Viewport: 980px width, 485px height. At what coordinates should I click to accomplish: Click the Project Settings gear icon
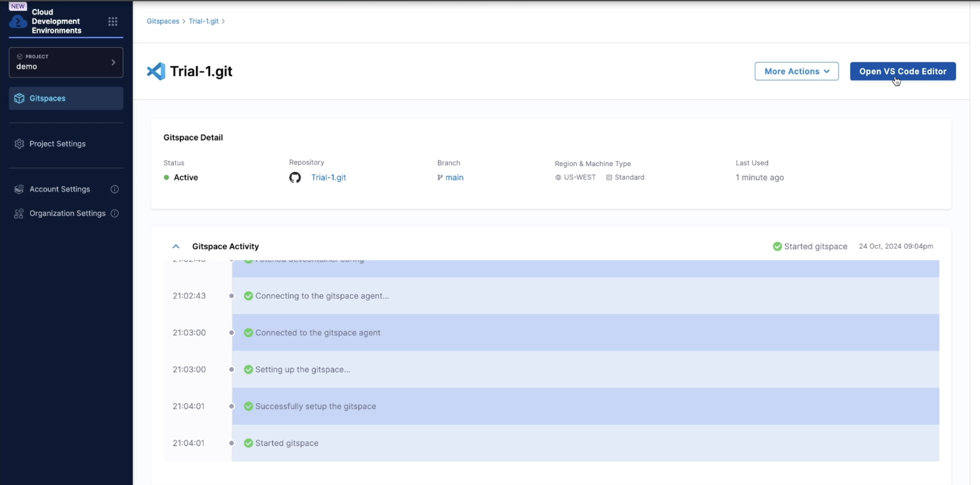pyautogui.click(x=19, y=144)
